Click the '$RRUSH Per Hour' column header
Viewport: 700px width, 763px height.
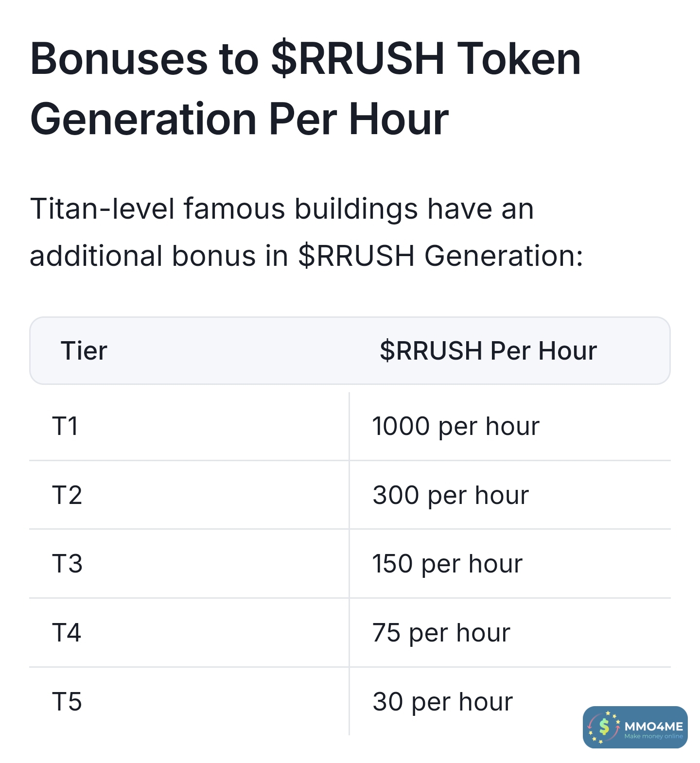pos(488,351)
